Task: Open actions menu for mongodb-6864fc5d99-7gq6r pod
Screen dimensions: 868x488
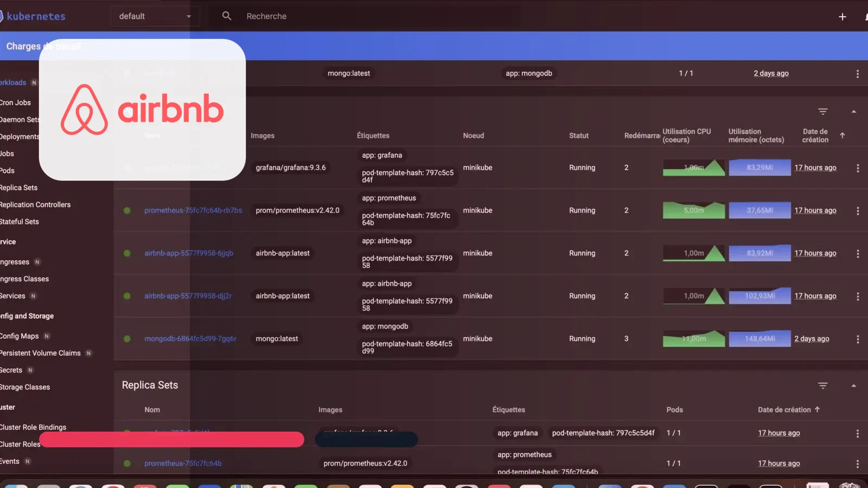Action: pyautogui.click(x=858, y=339)
